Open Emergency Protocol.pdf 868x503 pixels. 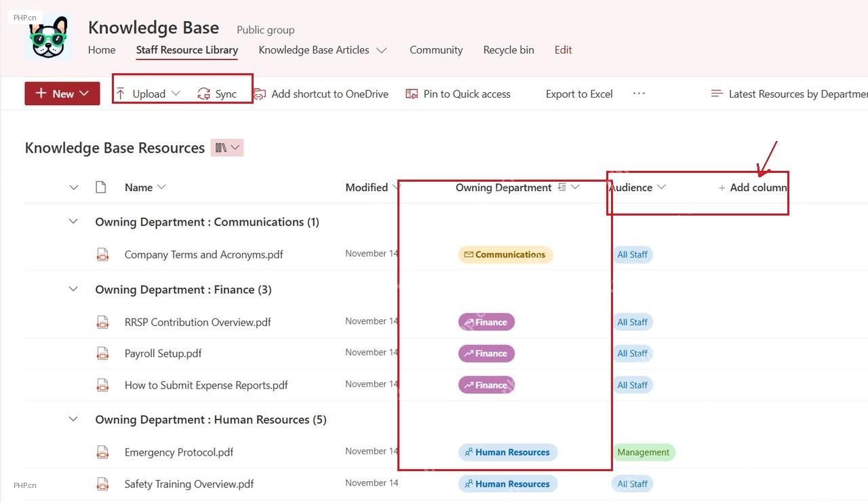pos(179,452)
